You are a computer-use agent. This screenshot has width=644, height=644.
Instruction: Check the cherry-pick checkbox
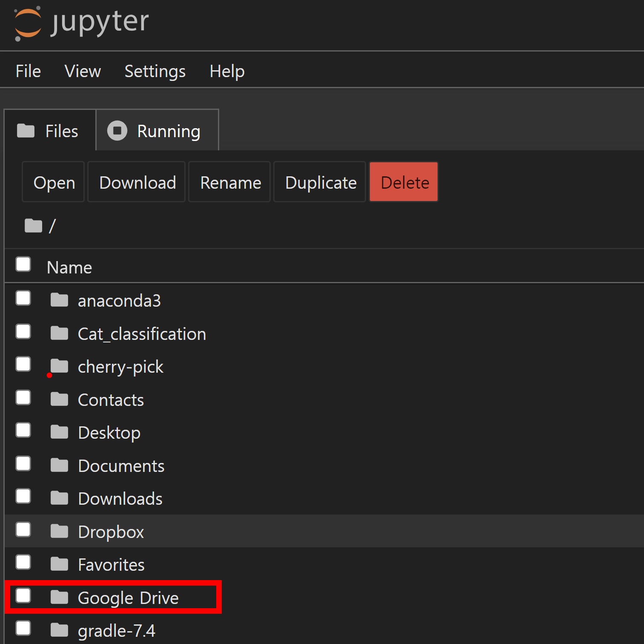point(23,364)
